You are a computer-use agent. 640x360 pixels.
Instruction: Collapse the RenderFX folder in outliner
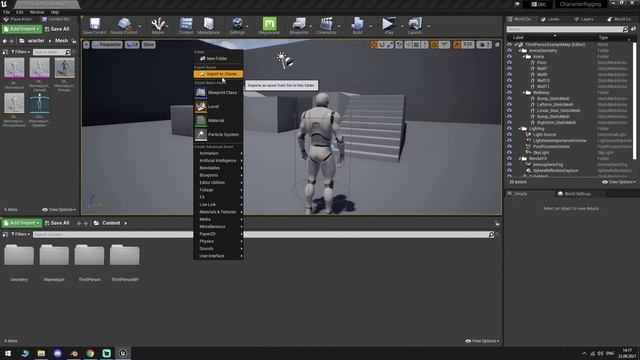click(x=520, y=158)
